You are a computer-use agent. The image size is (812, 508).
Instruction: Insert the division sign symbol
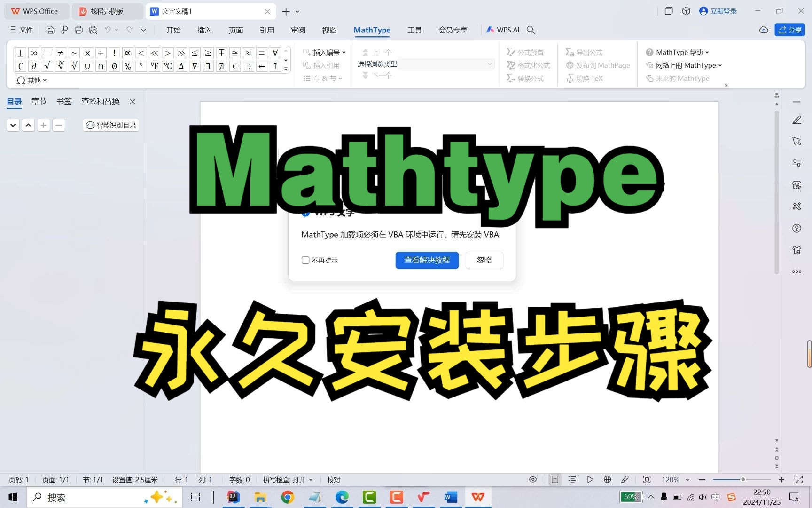pyautogui.click(x=101, y=53)
